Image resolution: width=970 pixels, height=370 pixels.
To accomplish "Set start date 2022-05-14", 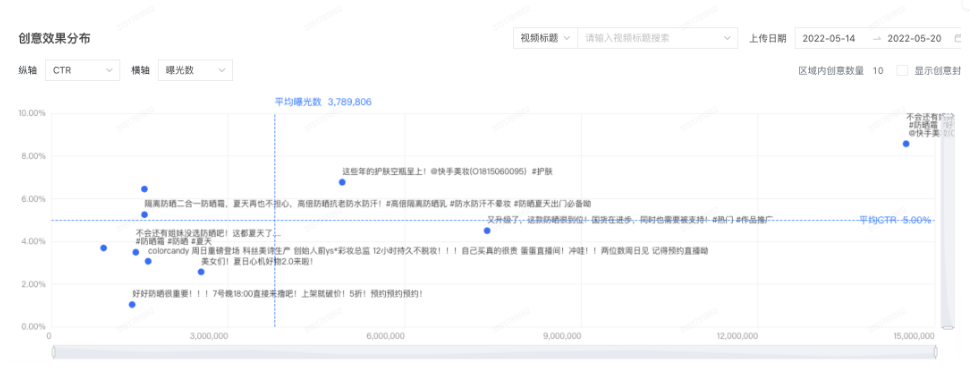I will [x=829, y=38].
